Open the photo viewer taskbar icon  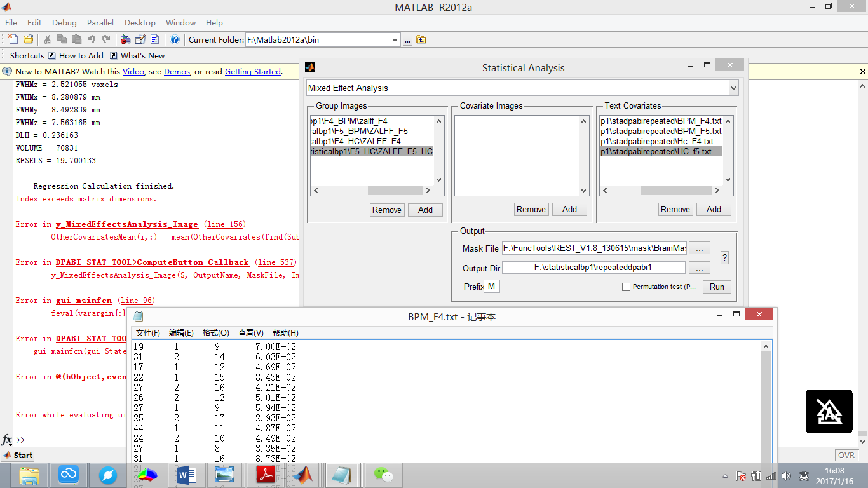click(224, 475)
